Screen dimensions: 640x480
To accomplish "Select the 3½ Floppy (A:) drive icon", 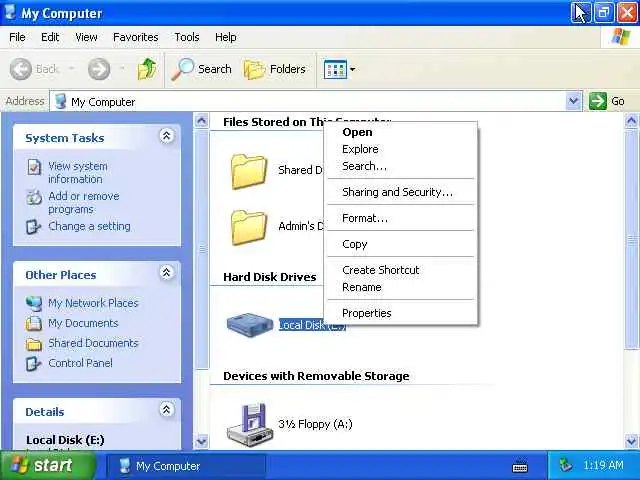I will click(249, 424).
